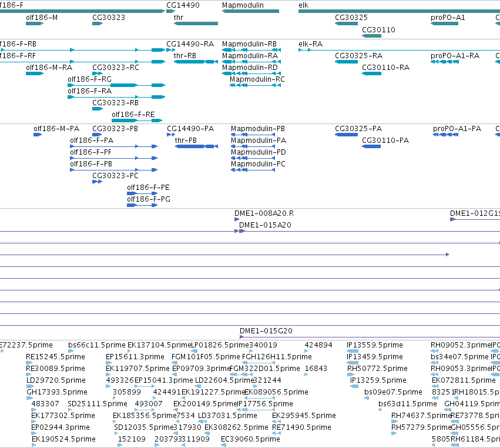Select the Mapmodulin-PD protein label

coord(259,152)
